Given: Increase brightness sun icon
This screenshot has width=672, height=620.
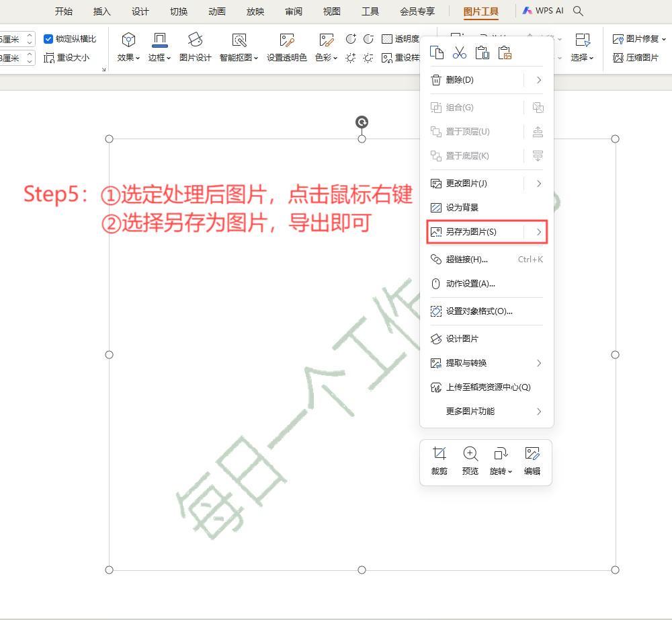Looking at the screenshot, I should (351, 58).
